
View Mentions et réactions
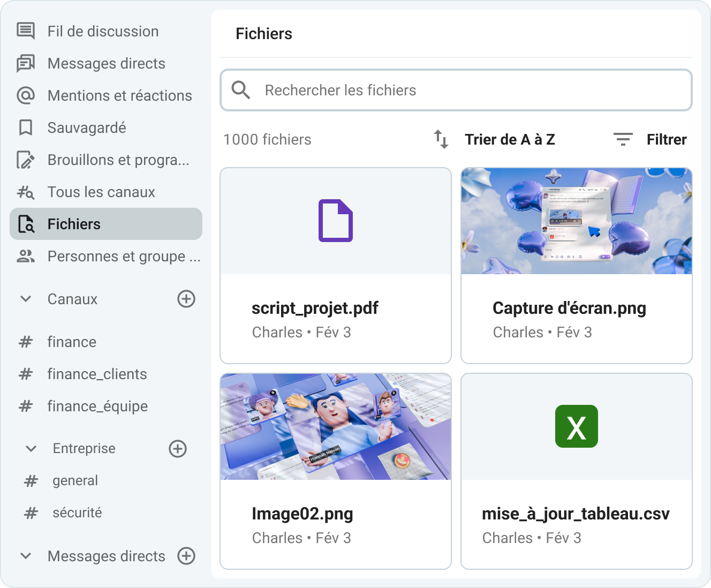tap(119, 95)
